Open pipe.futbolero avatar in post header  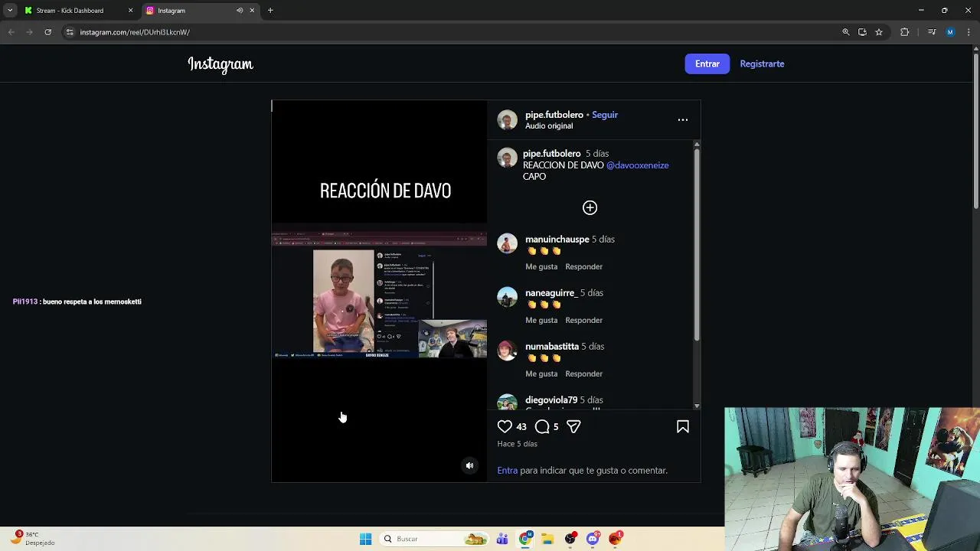tap(507, 120)
